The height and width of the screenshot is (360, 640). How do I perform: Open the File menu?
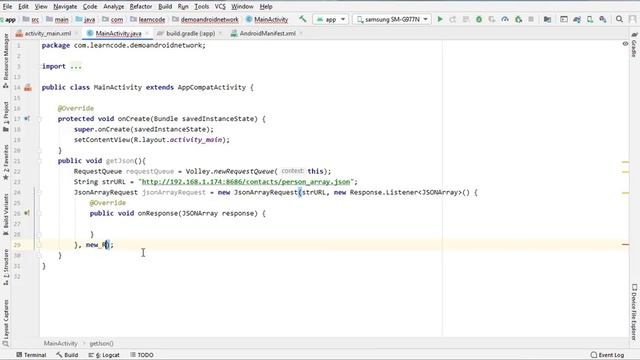point(7,7)
